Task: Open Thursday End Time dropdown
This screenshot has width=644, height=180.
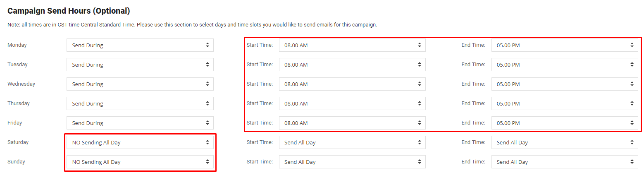Action: (565, 103)
